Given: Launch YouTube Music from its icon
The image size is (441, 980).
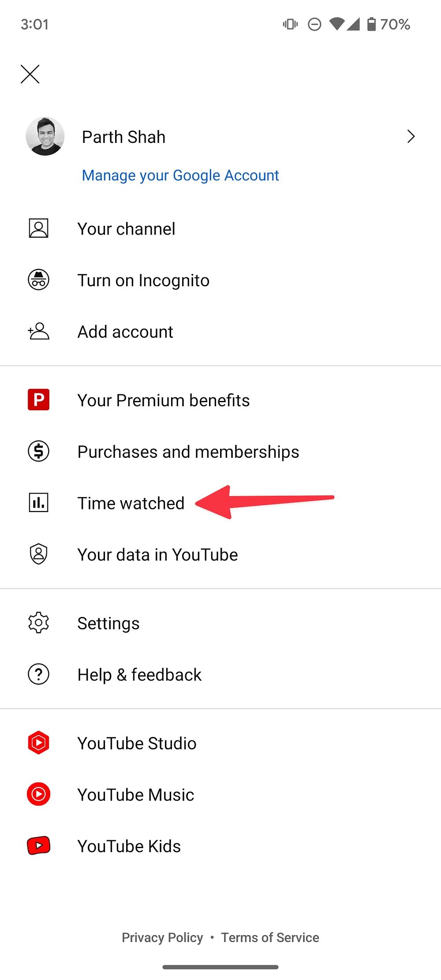Looking at the screenshot, I should coord(39,794).
